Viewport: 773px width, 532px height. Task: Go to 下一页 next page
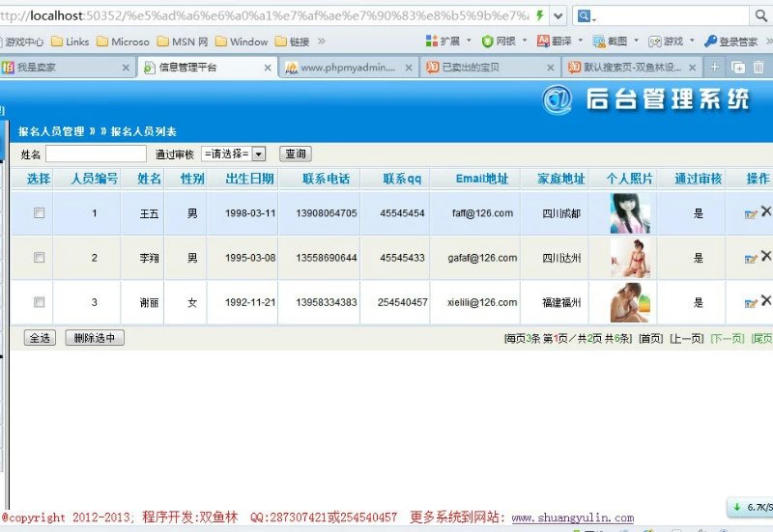pos(728,338)
